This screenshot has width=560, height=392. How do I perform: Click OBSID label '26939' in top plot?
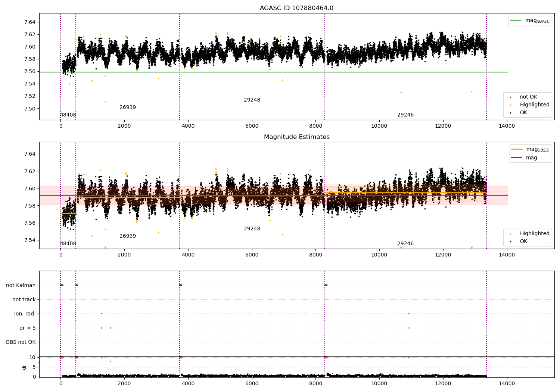click(128, 108)
